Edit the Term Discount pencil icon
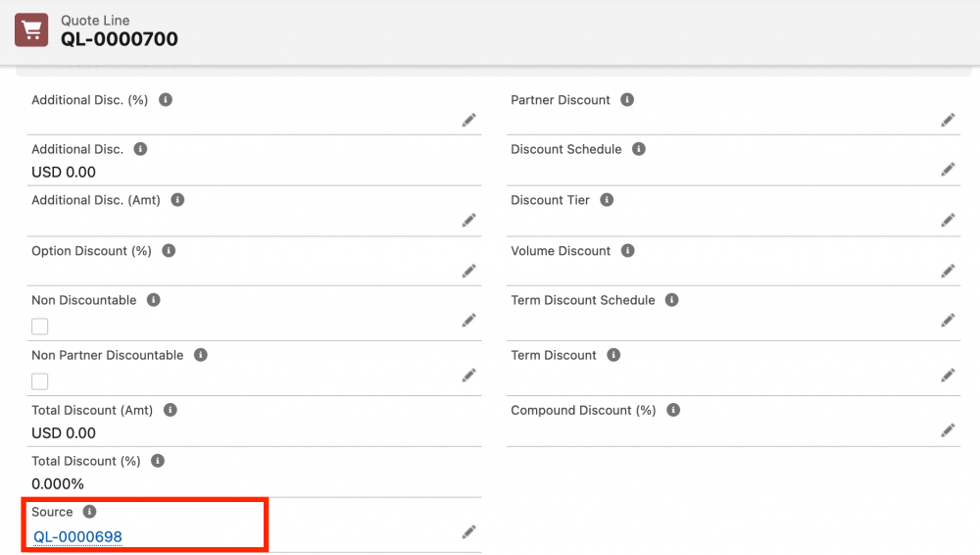 948,376
